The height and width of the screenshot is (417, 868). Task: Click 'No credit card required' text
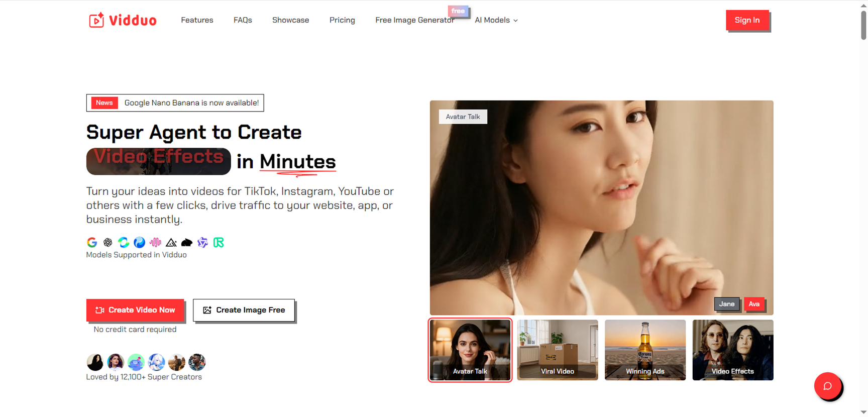135,330
